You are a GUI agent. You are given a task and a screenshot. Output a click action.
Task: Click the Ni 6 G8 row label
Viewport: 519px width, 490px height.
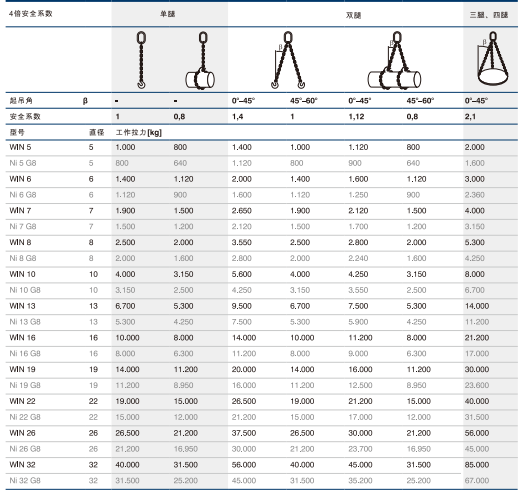point(23,195)
